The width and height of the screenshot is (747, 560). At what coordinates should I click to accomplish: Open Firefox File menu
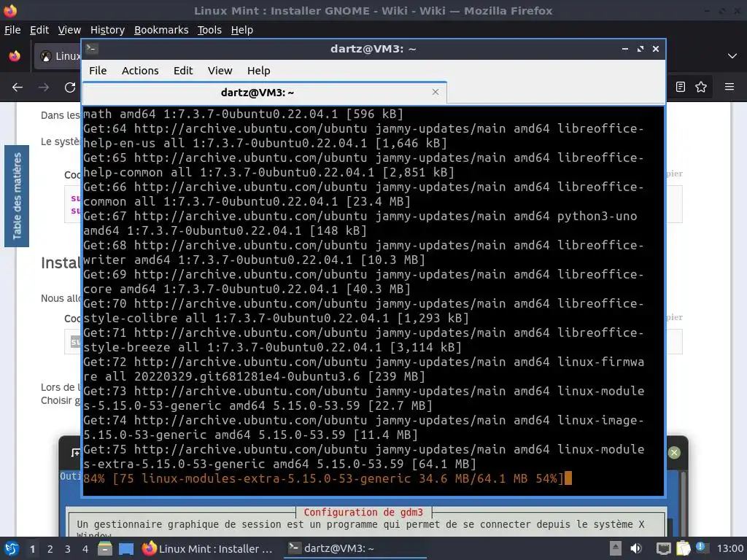(x=12, y=30)
